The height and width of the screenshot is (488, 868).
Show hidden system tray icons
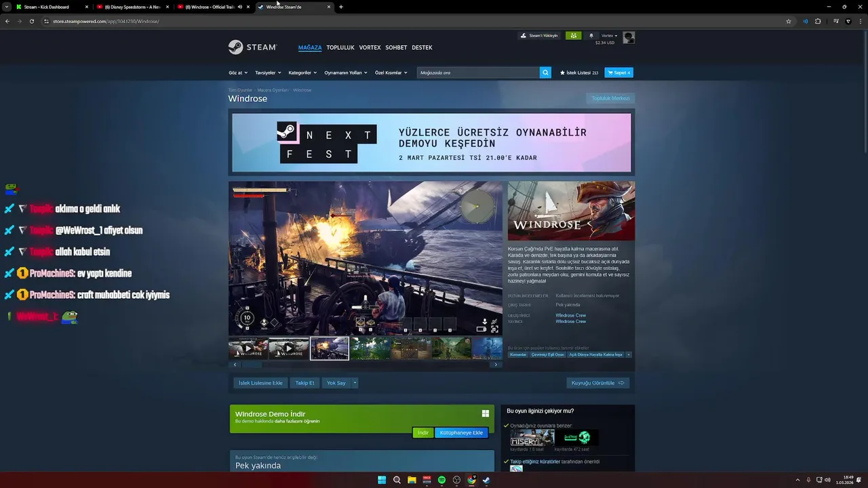pyautogui.click(x=797, y=480)
